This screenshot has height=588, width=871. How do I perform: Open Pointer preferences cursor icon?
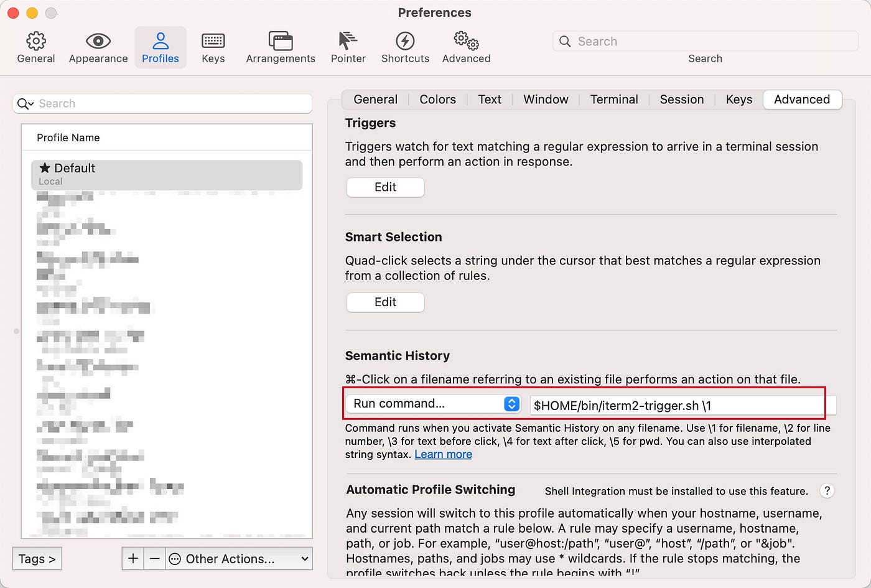[348, 41]
